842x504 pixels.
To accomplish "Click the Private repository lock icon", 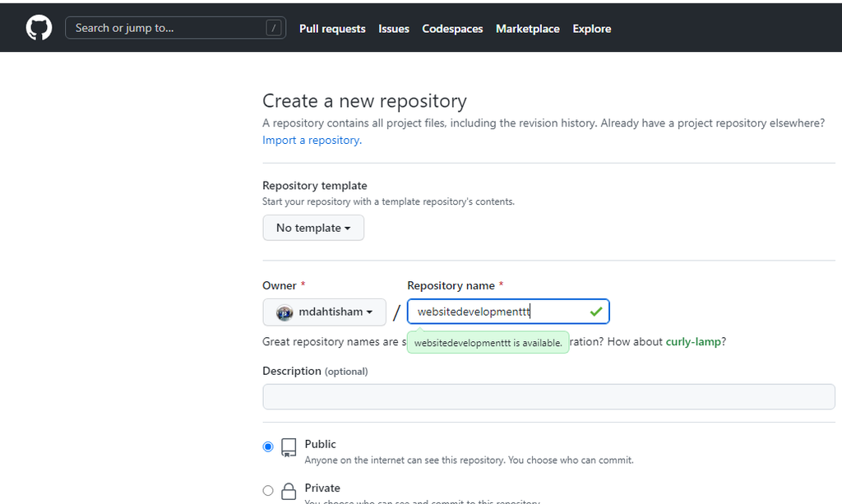I will (x=289, y=492).
